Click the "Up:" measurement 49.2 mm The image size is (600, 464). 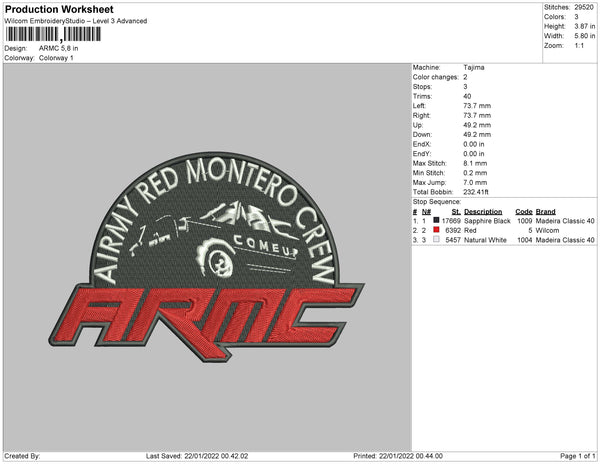click(x=477, y=125)
